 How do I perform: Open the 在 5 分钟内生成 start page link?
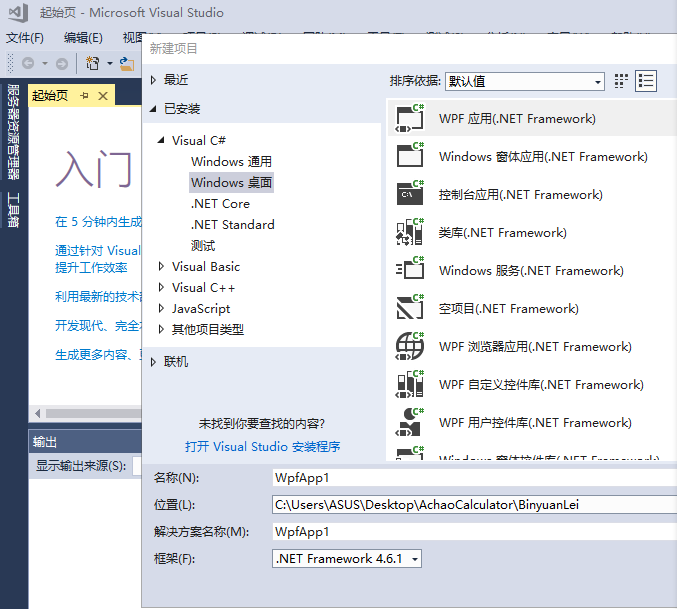[x=98, y=222]
